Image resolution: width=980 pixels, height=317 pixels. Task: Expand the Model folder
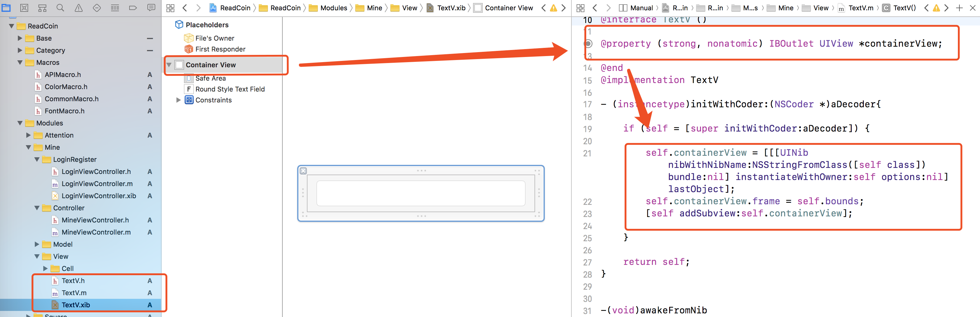[37, 244]
